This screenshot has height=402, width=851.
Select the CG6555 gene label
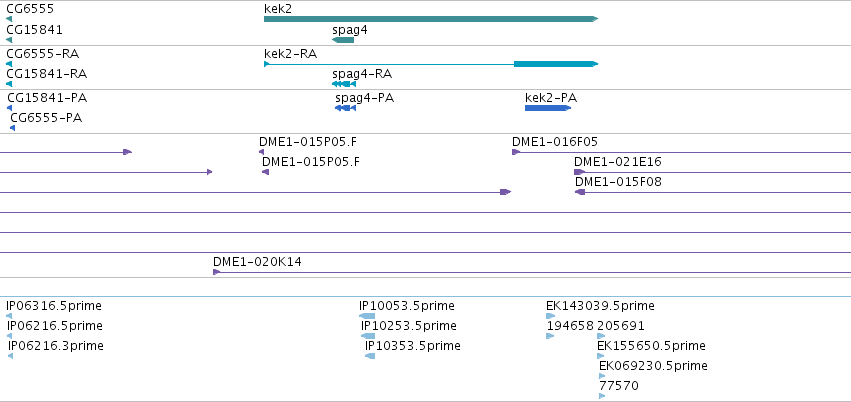click(30, 8)
